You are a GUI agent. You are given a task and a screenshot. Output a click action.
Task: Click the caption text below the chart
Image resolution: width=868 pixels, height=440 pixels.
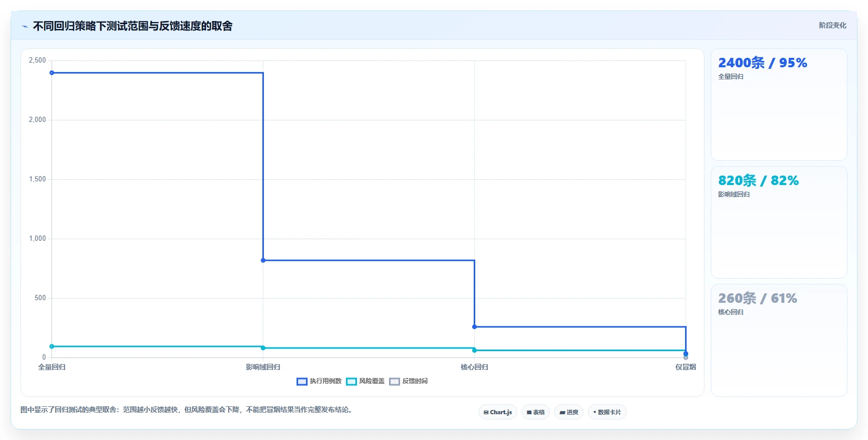(186, 410)
